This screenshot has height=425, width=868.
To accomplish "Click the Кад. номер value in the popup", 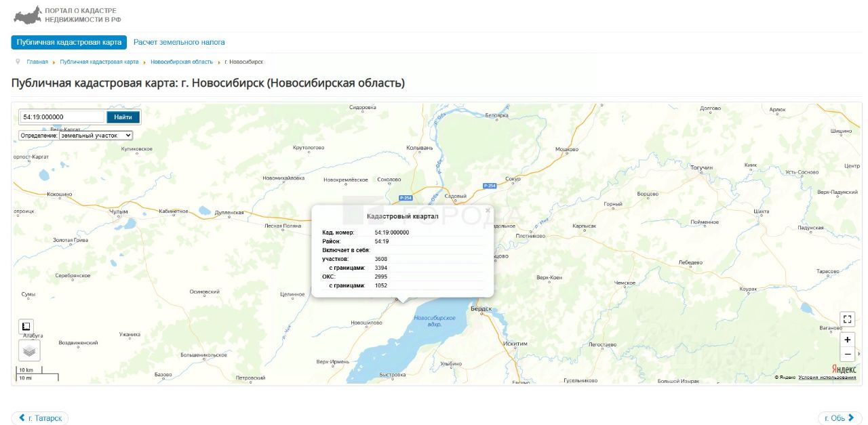I will (392, 232).
